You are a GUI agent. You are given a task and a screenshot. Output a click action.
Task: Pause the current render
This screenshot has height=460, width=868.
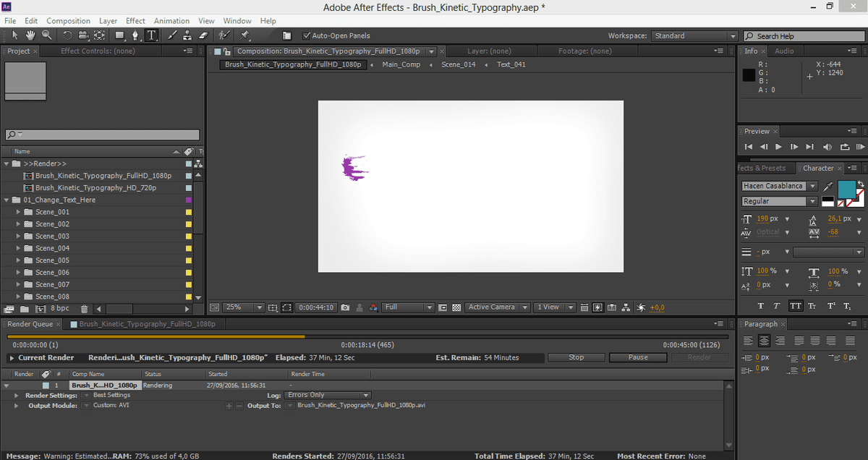point(638,357)
